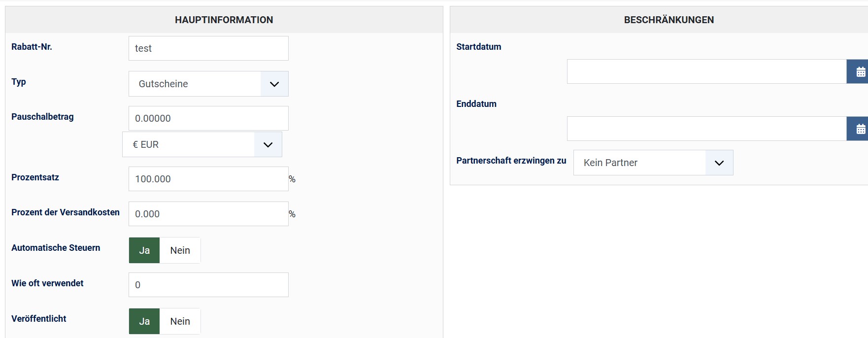Click the Wie oft verwendet field
The width and height of the screenshot is (868, 338).
(208, 285)
